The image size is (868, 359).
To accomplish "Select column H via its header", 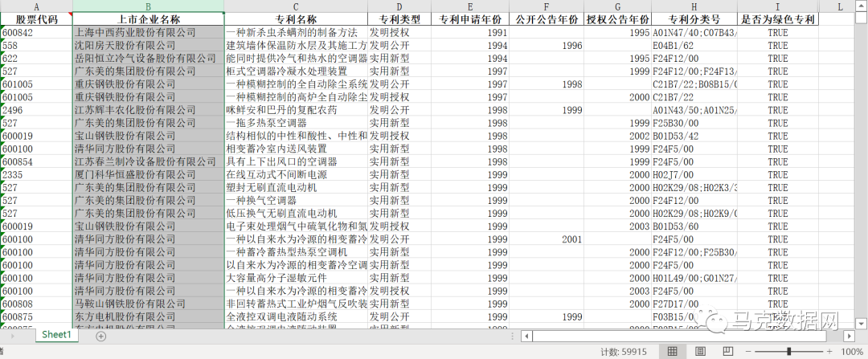I will click(x=694, y=6).
